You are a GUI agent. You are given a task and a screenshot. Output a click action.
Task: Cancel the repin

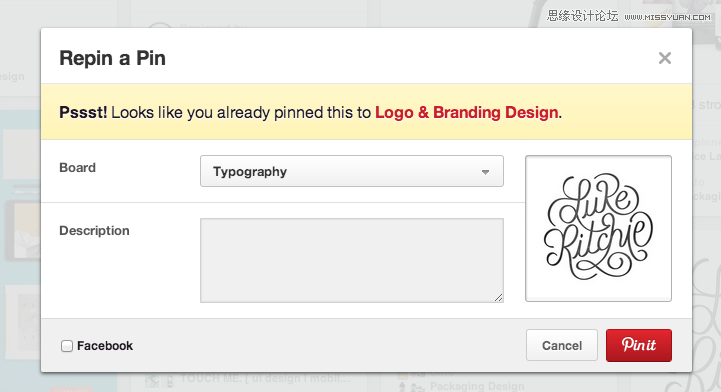click(562, 345)
